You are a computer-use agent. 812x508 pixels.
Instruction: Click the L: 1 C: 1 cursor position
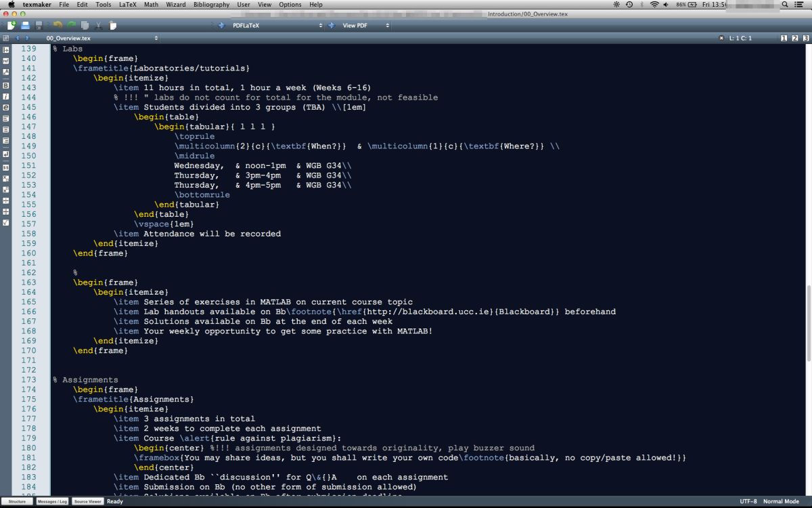[x=740, y=38]
